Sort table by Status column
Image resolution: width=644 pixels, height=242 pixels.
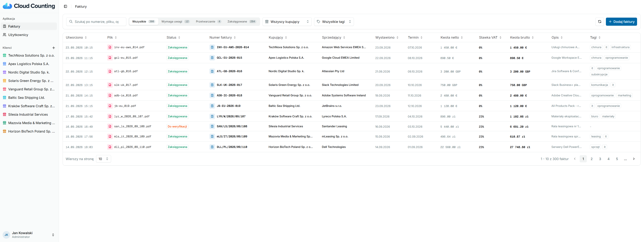point(173,37)
